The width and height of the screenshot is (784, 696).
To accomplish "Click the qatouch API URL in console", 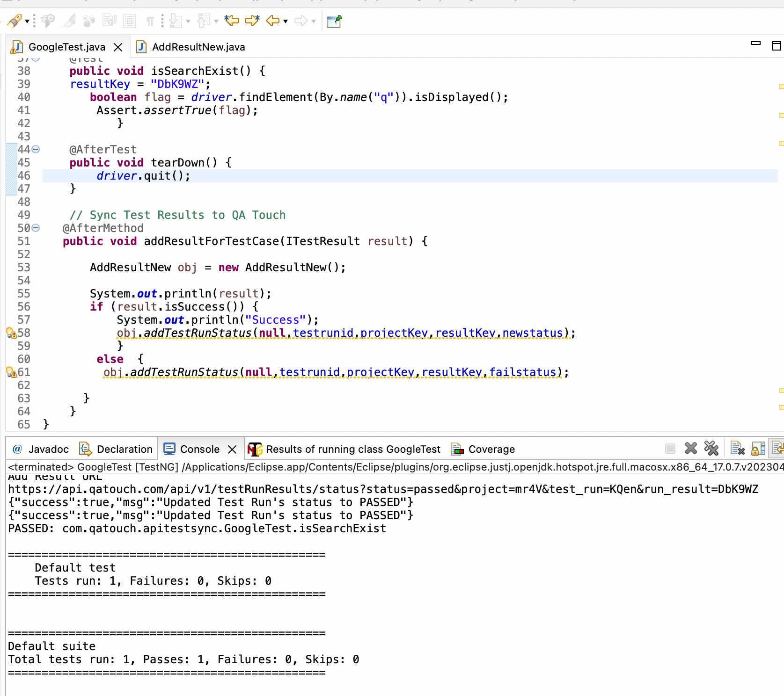I will (x=383, y=489).
